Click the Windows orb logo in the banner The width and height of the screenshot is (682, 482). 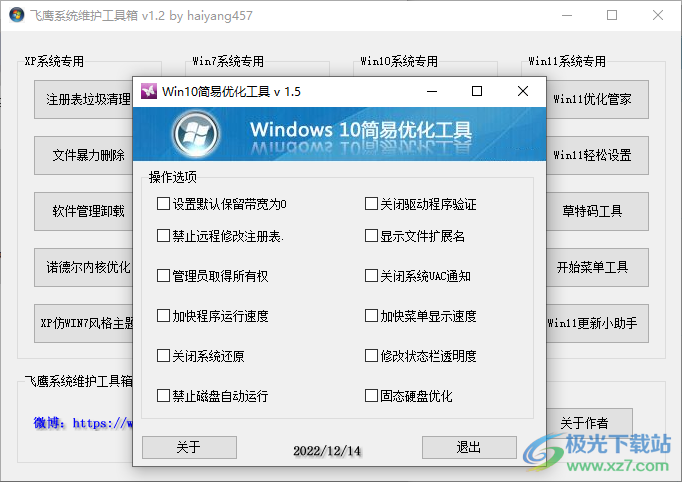point(195,134)
